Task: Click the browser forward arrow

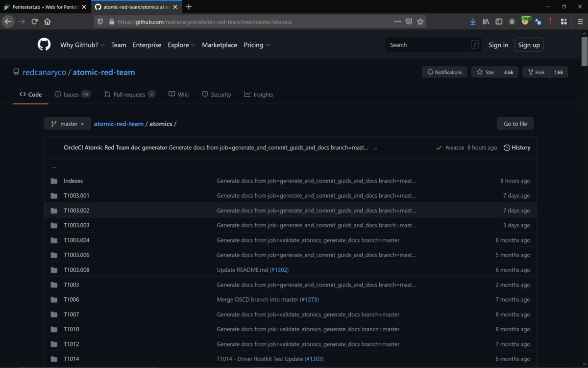Action: [x=21, y=22]
